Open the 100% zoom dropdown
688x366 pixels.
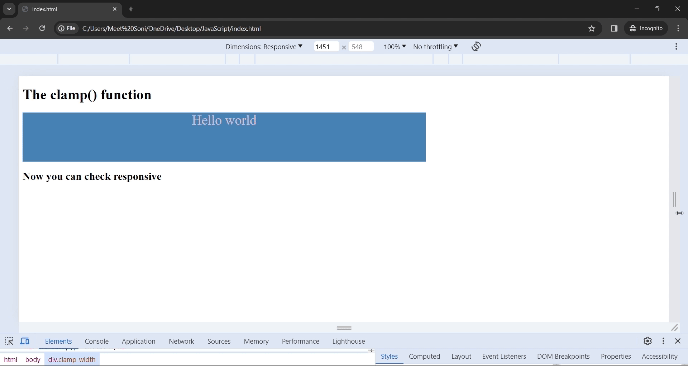pyautogui.click(x=394, y=46)
